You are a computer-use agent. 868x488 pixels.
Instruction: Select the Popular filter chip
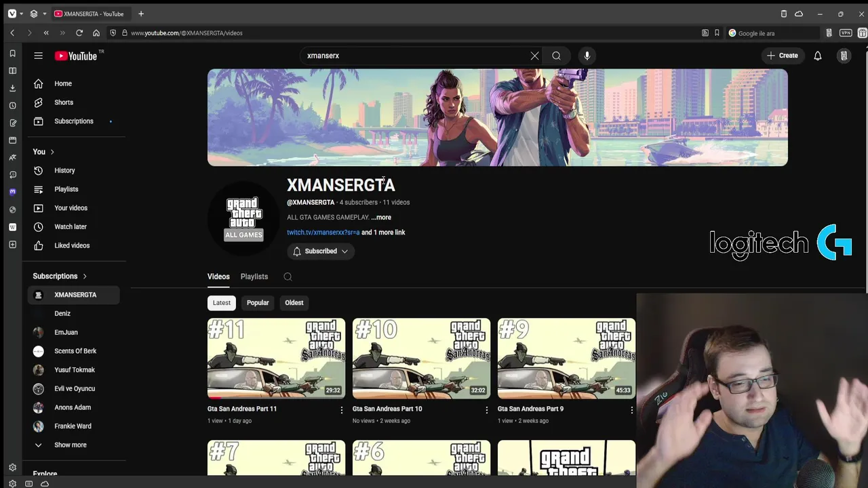258,303
